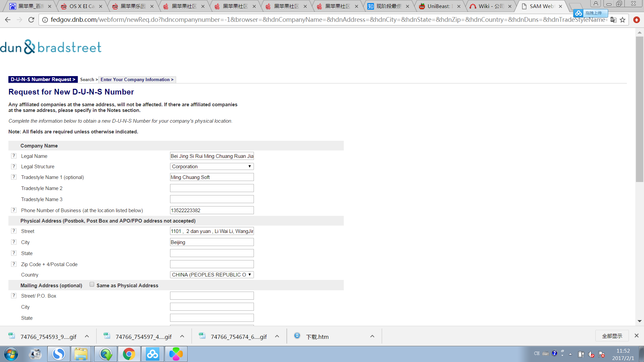Close the downloads bar
644x362 pixels.
click(636, 336)
